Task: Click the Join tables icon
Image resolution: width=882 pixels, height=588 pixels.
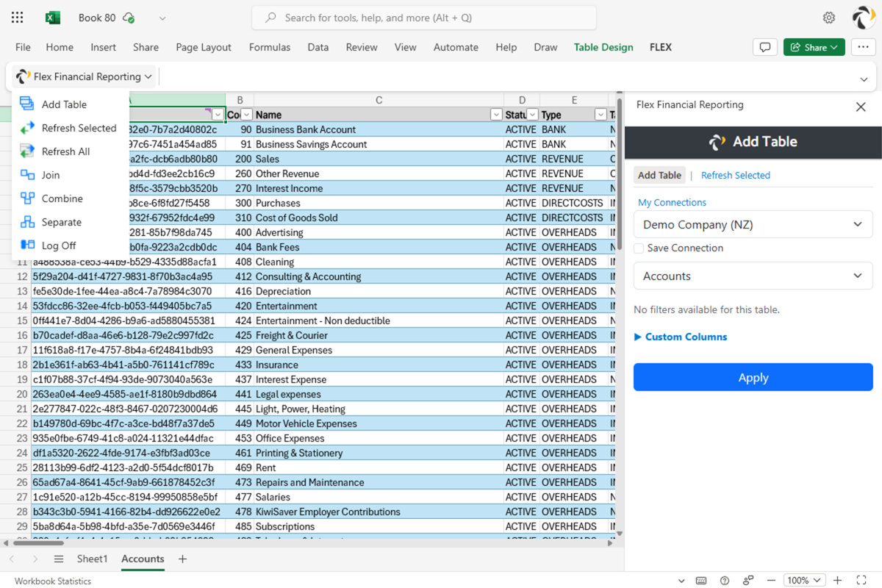Action: point(26,175)
